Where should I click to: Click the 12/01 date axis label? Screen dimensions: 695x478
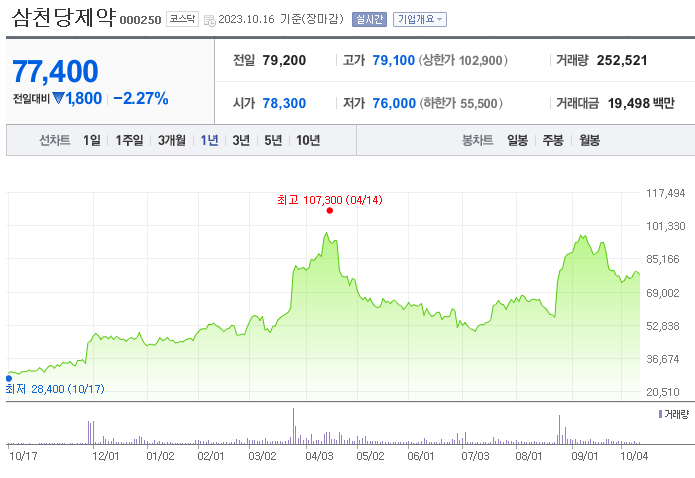[105, 456]
